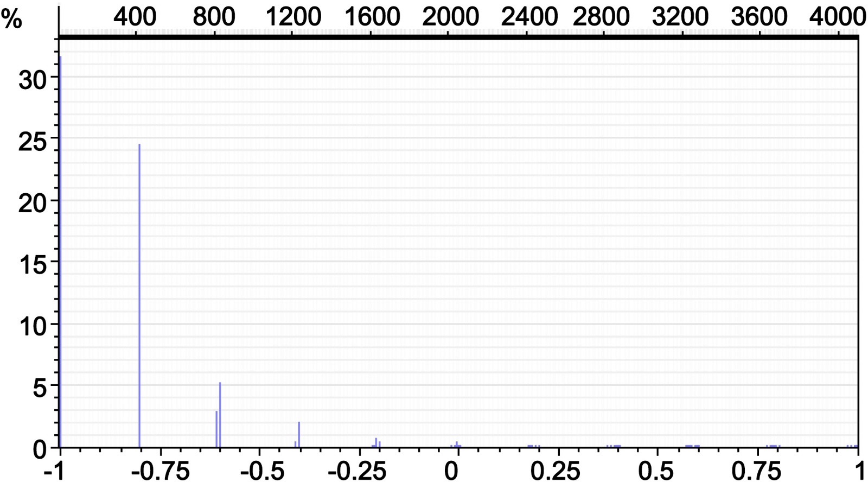Select the 2000 top axis label
Viewport: 868px width, 482px height.
tap(450, 17)
